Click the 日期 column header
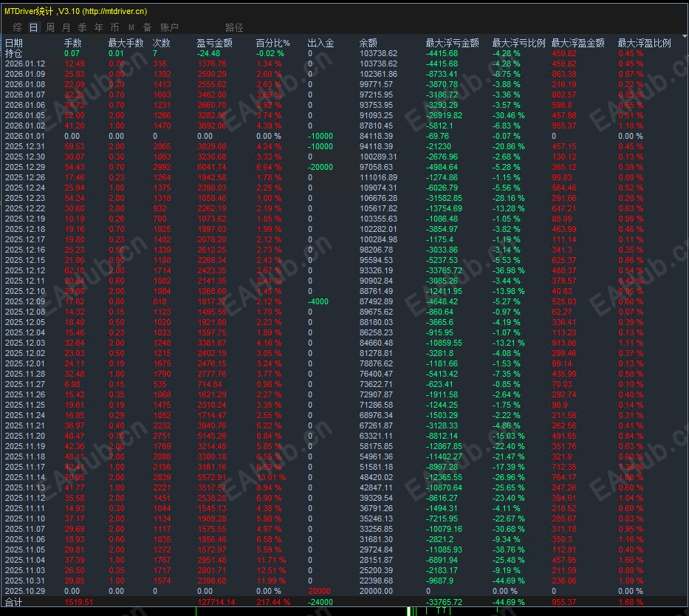This screenshot has height=616, width=689. click(13, 43)
